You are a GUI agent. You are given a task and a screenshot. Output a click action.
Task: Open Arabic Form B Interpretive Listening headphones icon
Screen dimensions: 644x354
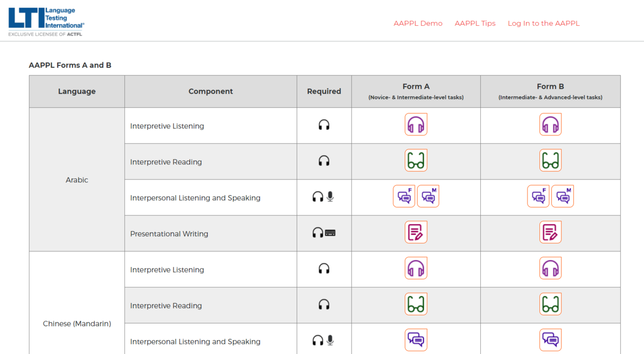(x=550, y=125)
